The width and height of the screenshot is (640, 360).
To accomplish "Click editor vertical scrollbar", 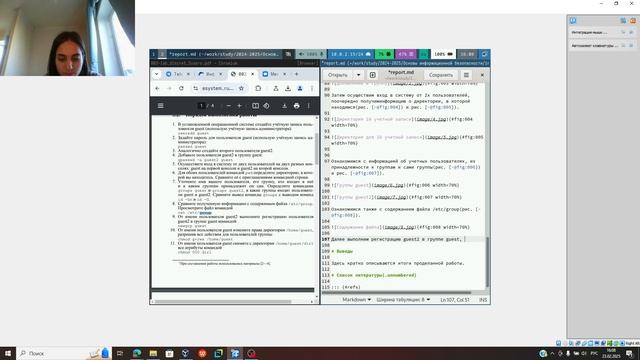I will [487, 262].
